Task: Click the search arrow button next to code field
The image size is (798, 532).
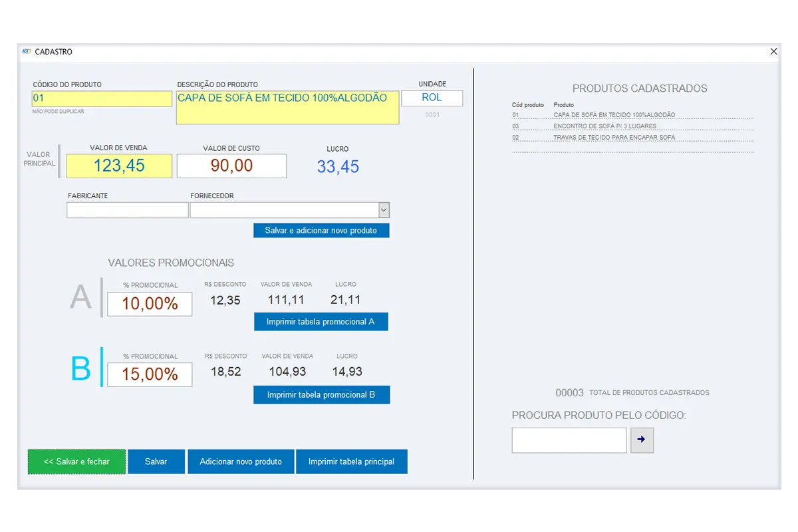Action: pos(642,440)
